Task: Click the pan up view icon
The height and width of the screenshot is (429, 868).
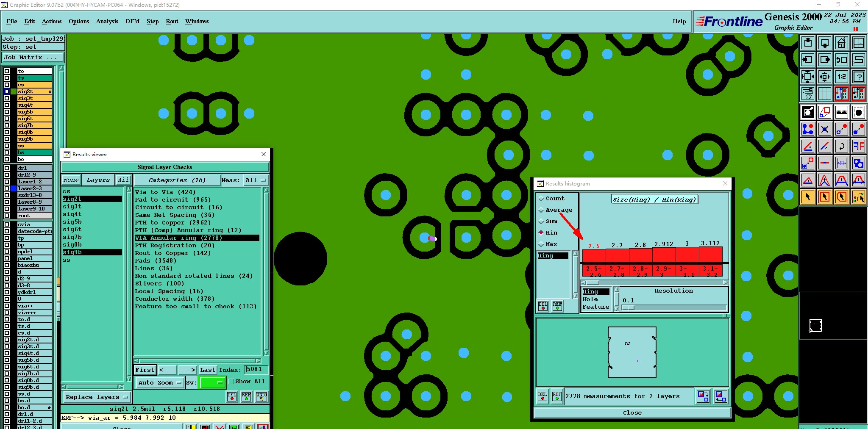Action: [x=808, y=43]
